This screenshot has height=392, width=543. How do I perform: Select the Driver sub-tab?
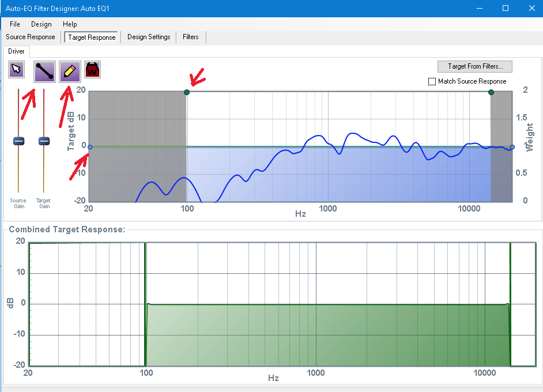coord(16,51)
